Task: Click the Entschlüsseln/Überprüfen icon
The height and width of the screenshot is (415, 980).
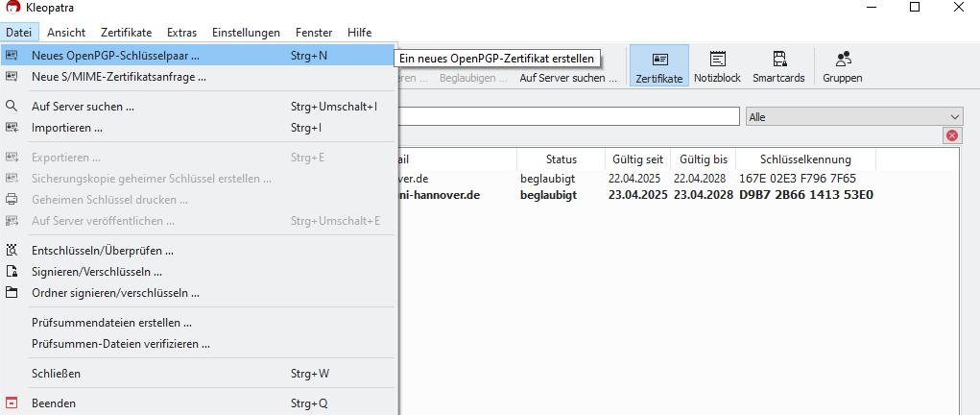Action: point(12,251)
